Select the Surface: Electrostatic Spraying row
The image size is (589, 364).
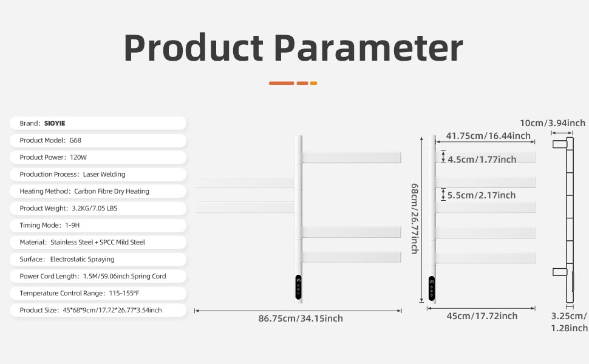pos(97,259)
